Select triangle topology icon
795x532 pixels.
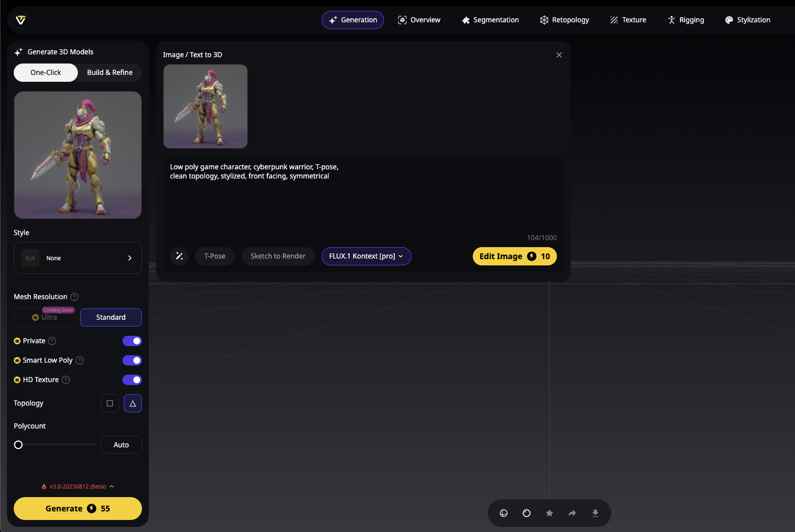click(x=133, y=403)
